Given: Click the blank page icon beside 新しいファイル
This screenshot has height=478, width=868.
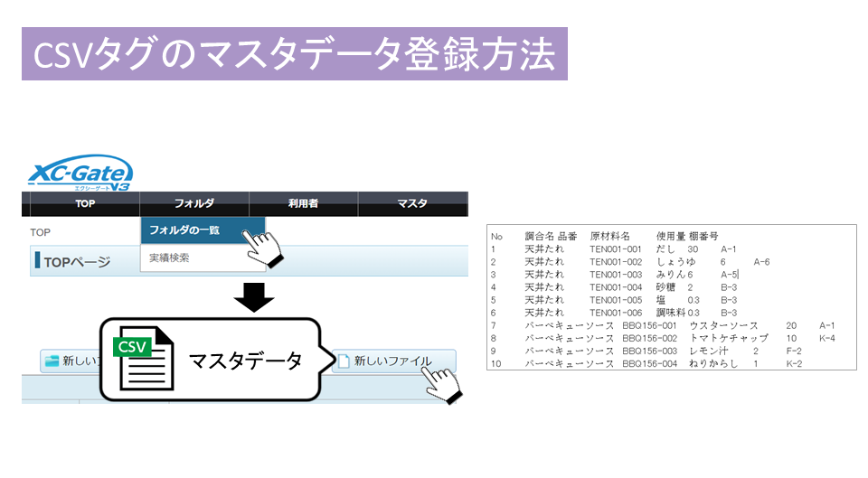Looking at the screenshot, I should [343, 361].
